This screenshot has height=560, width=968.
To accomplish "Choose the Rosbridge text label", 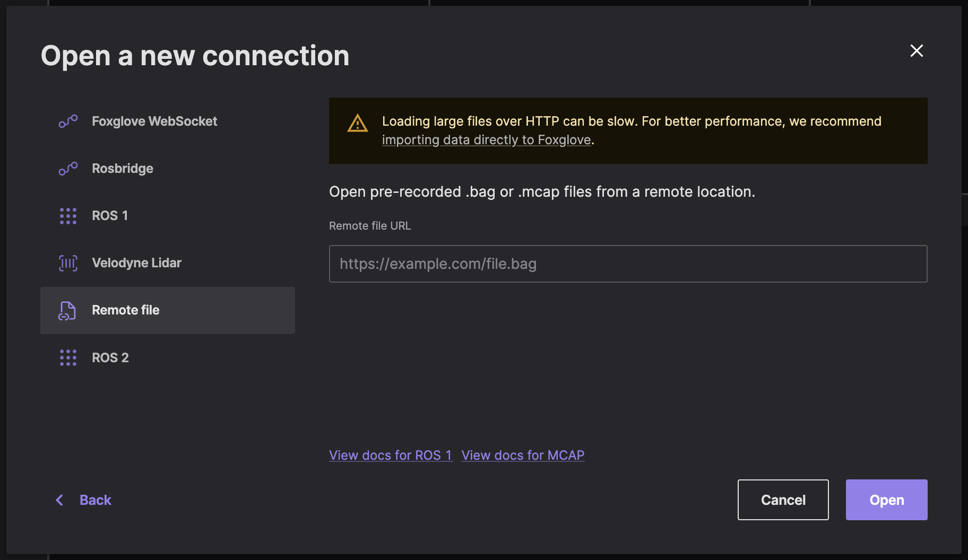I will [123, 169].
